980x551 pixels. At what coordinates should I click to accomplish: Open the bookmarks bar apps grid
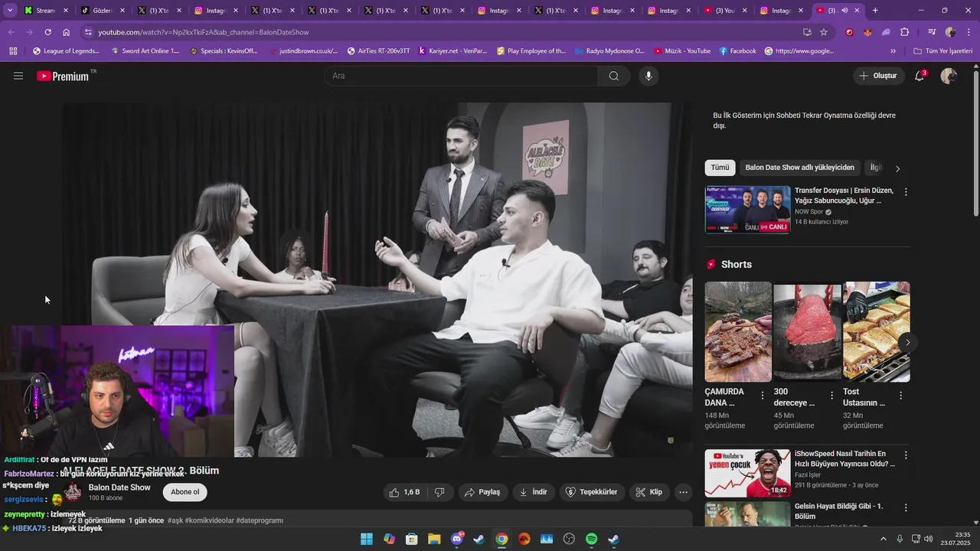(13, 51)
